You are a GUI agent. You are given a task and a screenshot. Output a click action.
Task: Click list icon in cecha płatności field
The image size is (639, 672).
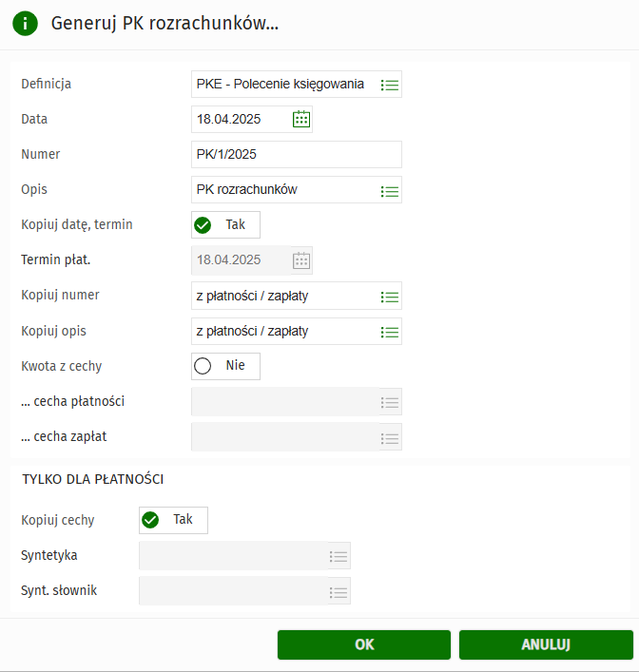pos(389,402)
